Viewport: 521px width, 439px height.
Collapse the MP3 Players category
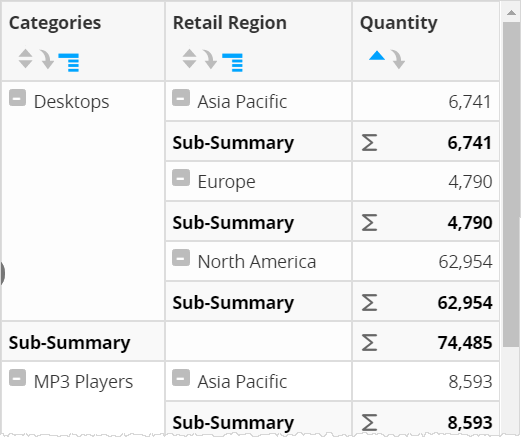click(x=17, y=378)
